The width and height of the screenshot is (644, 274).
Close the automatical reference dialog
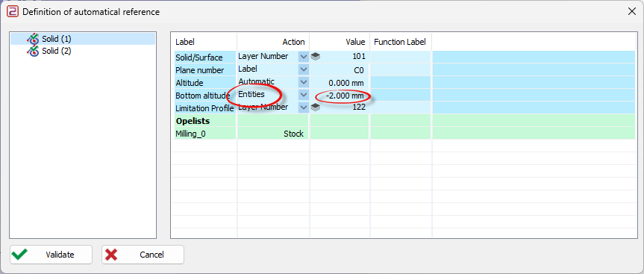tap(632, 11)
